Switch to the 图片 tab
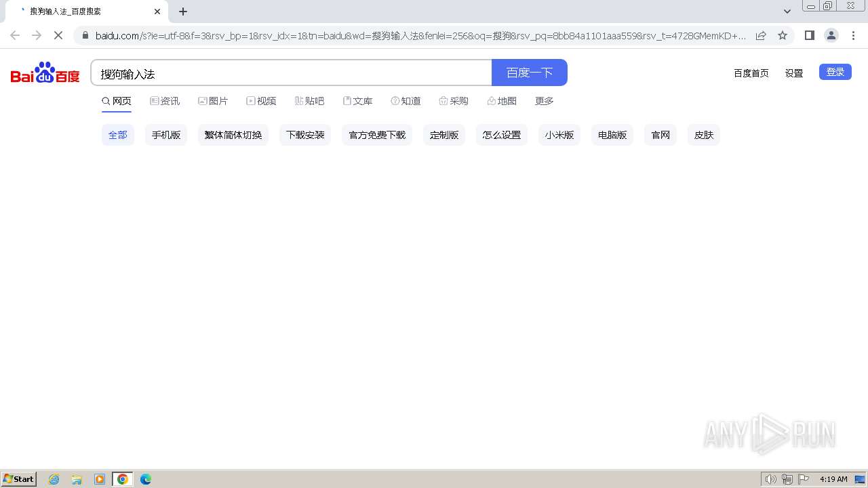The height and width of the screenshot is (488, 868). pos(213,101)
